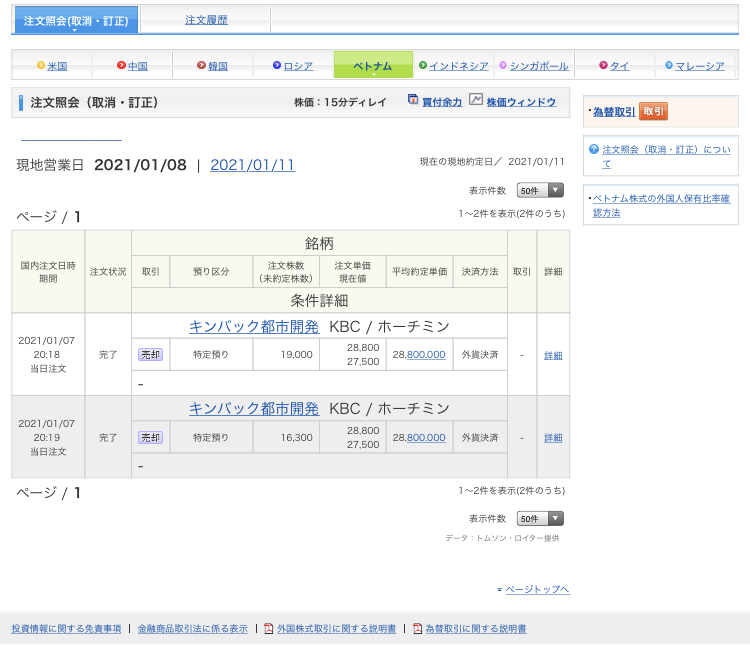The width and height of the screenshot is (750, 646).
Task: Click the 注文状況 column header
Action: point(108,272)
